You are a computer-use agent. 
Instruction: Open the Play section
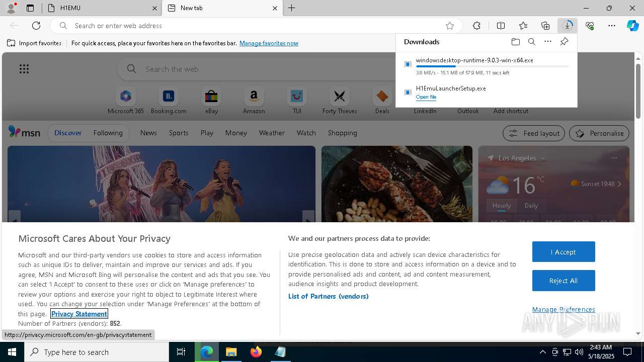207,133
